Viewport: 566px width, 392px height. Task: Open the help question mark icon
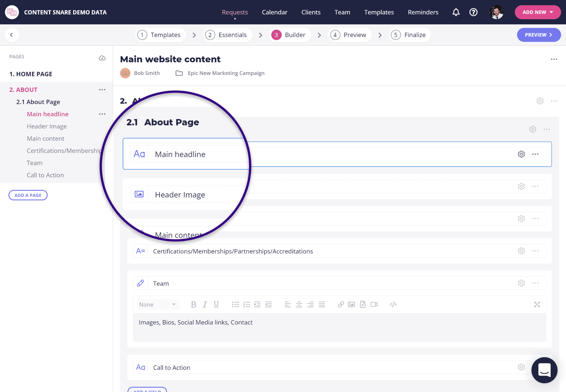click(473, 12)
